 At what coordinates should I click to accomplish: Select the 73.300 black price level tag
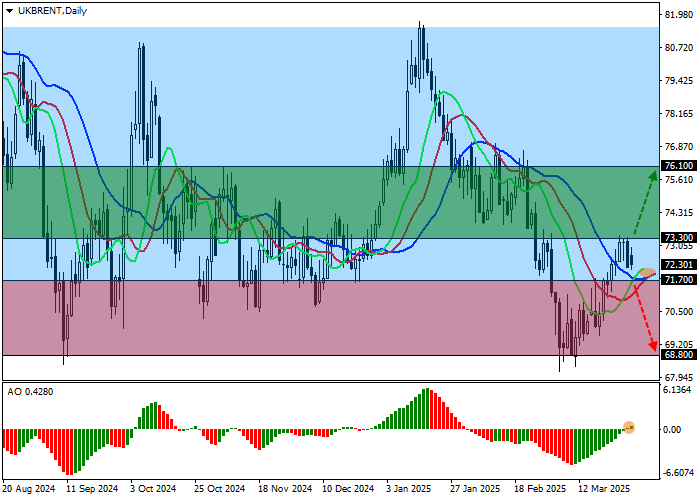[679, 238]
